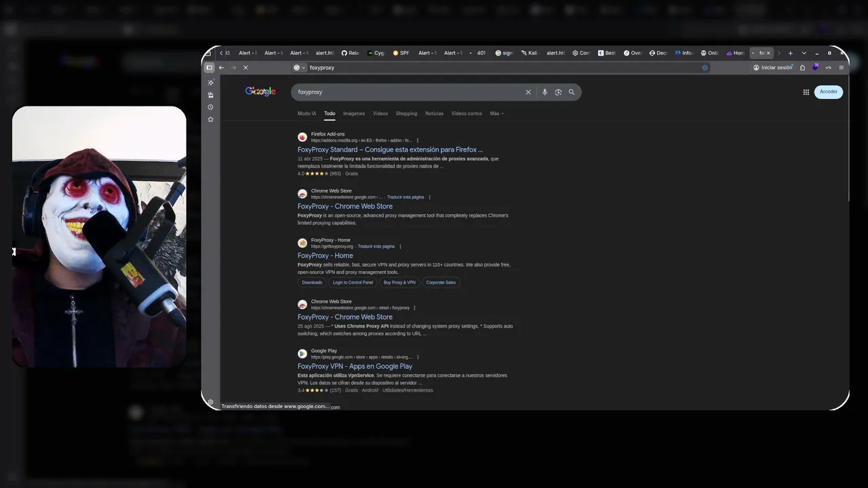Viewport: 868px width, 488px height.
Task: Switch to Modo IA tab
Action: tap(307, 114)
